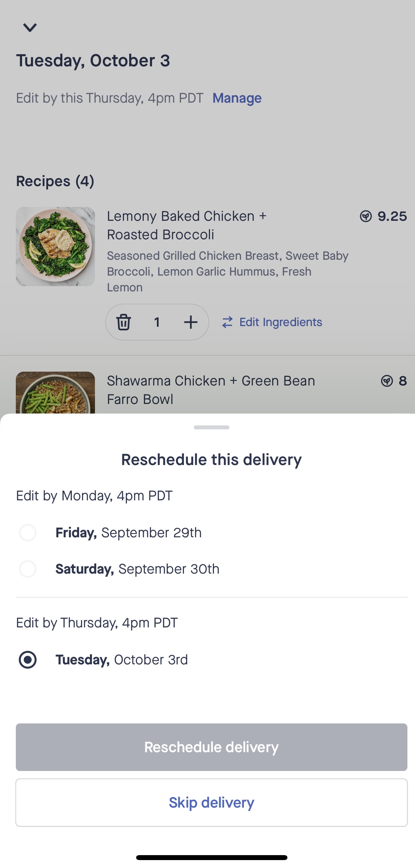The image size is (415, 868).
Task: Tap the points icon next to 9.25
Action: click(x=366, y=216)
